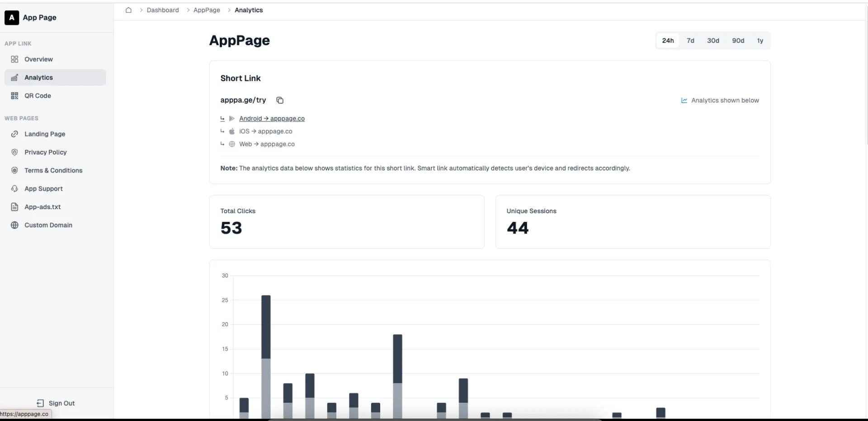Click the home icon in breadcrumb
Viewport: 868px width, 421px height.
pos(128,10)
